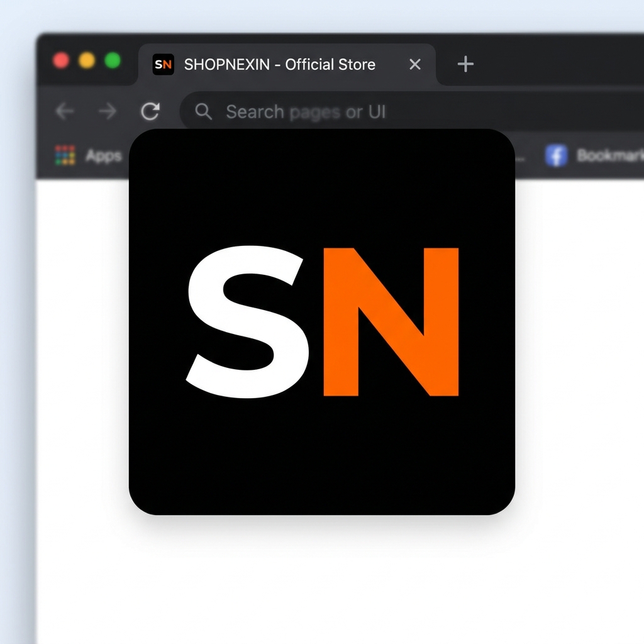Open the Facebook bookmark icon
This screenshot has height=644, width=644.
(x=556, y=155)
